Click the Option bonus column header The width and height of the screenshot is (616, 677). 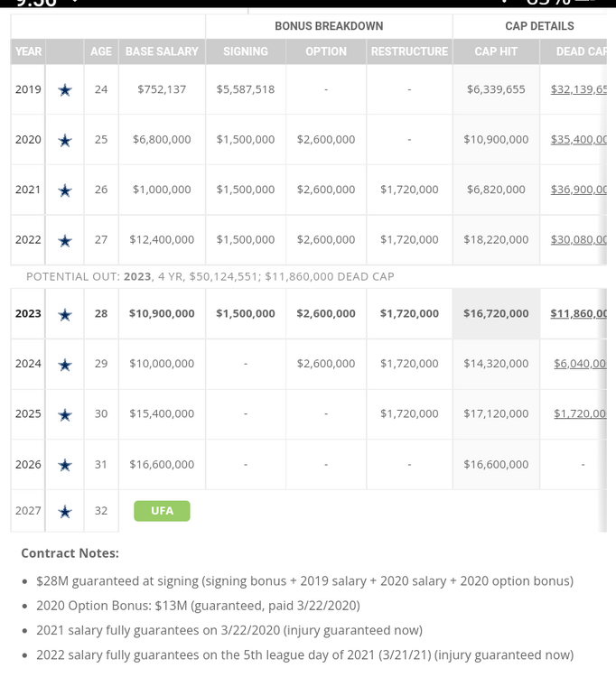tap(326, 51)
